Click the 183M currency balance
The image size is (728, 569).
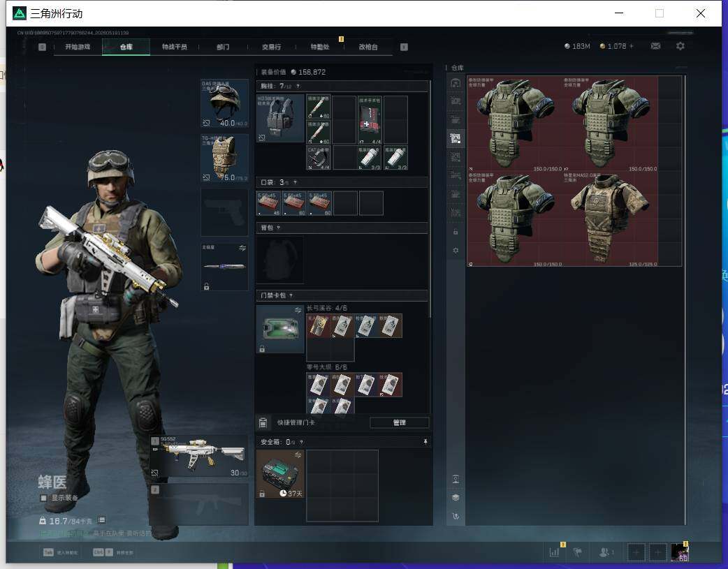pos(581,46)
